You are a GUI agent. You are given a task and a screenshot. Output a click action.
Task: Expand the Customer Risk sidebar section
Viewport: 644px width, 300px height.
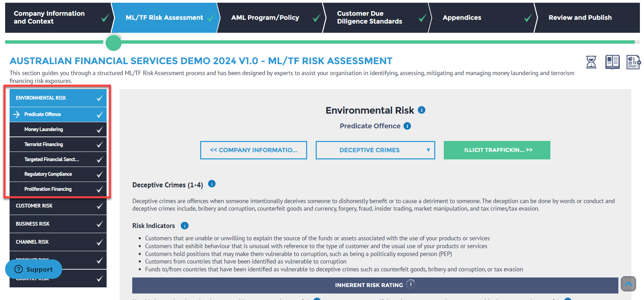pyautogui.click(x=58, y=206)
